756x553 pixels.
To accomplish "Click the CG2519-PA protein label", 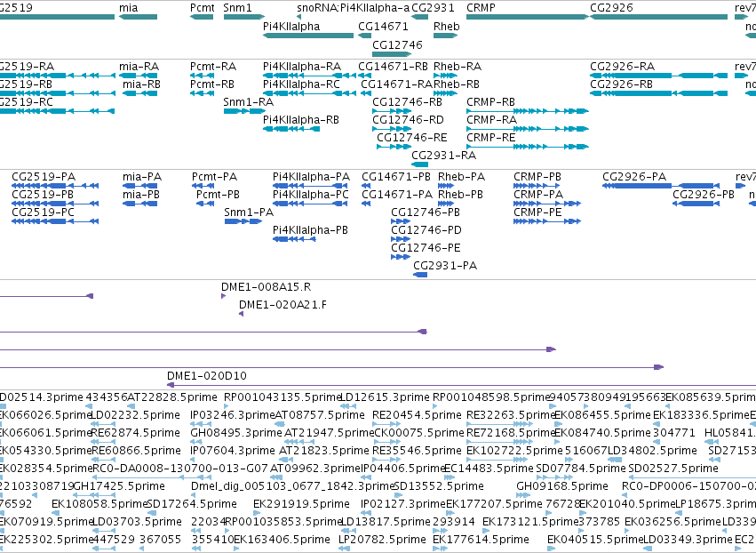I will tap(44, 177).
